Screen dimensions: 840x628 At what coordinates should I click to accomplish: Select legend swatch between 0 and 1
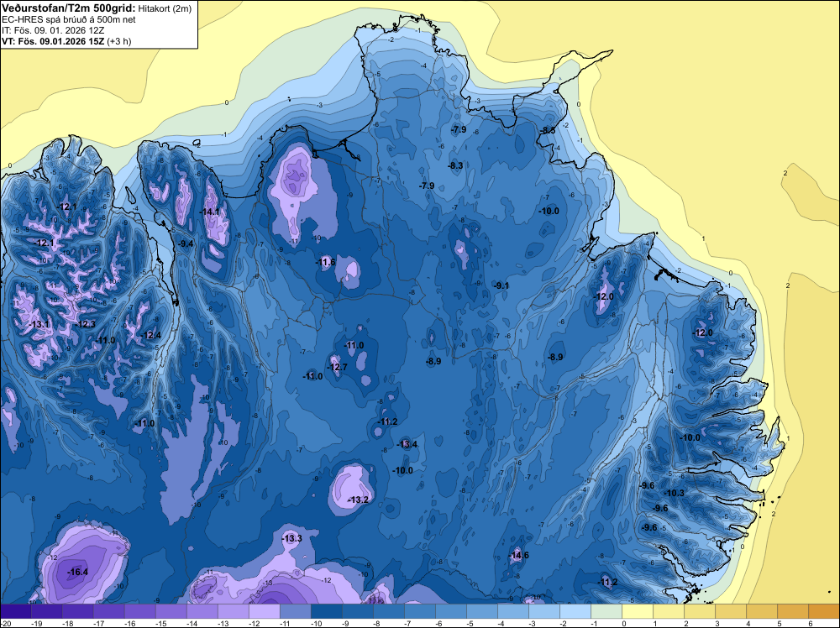click(x=638, y=611)
